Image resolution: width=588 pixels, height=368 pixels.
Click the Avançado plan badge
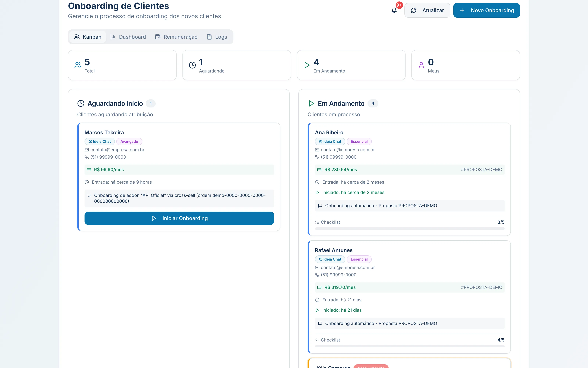[129, 141]
